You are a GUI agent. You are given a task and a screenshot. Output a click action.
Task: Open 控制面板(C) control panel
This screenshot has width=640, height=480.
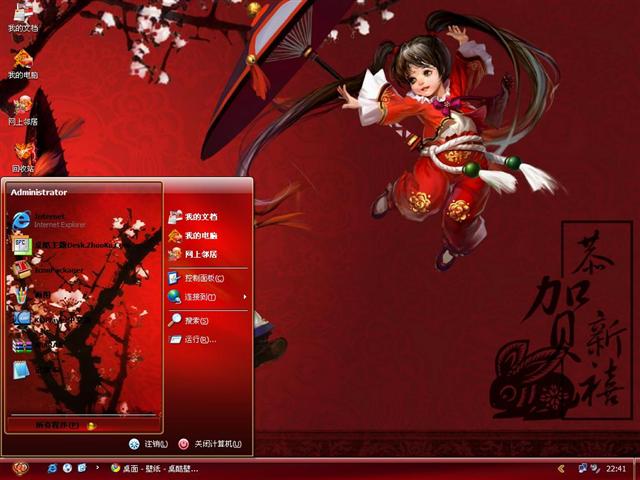pyautogui.click(x=196, y=278)
